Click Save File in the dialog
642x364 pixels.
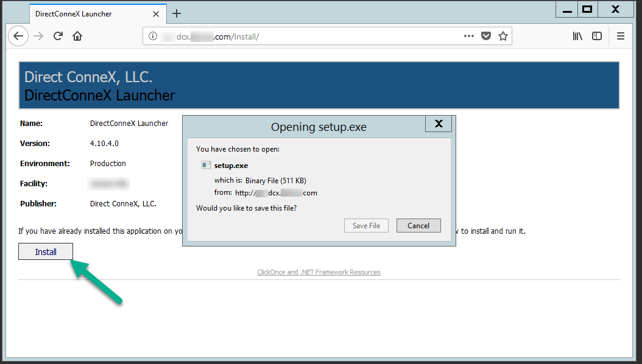point(366,225)
